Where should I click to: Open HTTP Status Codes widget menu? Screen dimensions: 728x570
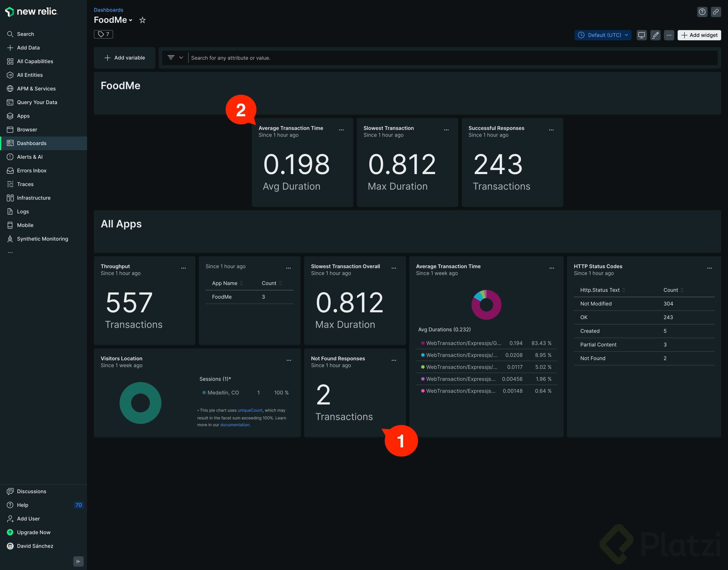click(710, 268)
